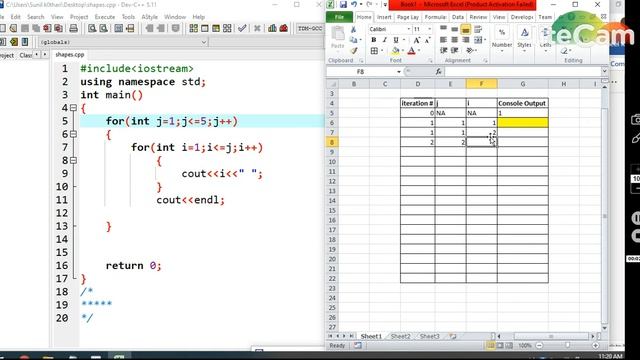Expand the Excel formula bar

[x=604, y=71]
